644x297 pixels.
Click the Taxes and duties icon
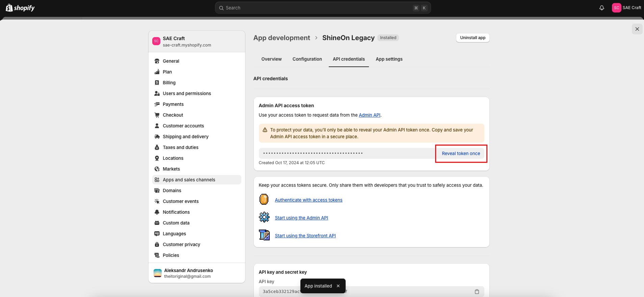157,147
